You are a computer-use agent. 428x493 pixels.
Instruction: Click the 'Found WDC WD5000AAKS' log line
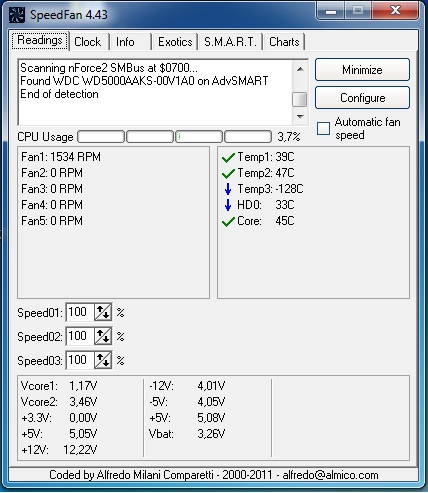pyautogui.click(x=144, y=81)
